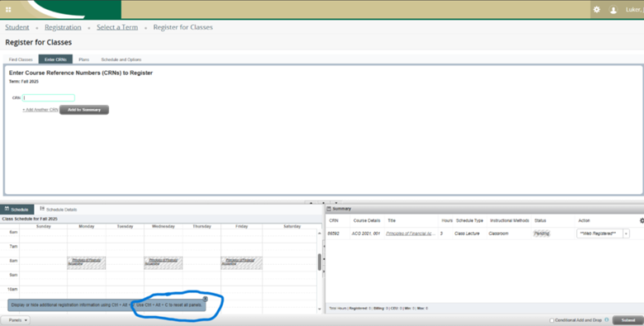Click the schedule scrollbar up arrow
Viewport: 644px width, 326px height.
[320, 234]
